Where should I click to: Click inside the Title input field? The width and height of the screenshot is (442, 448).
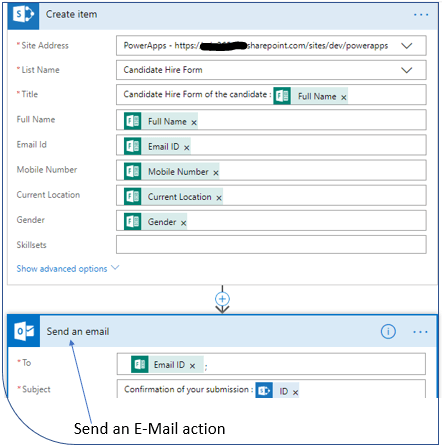click(271, 95)
